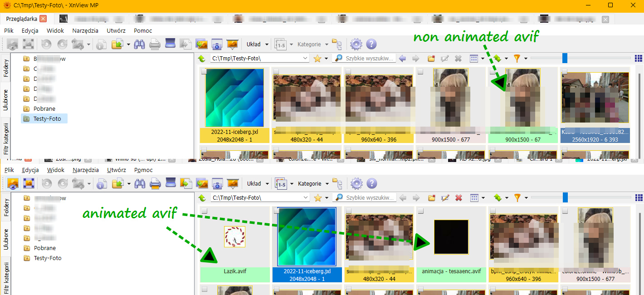Tick the checkbox on Lazik.avif thumbnail
Viewport: 644px width, 295px height.
point(204,211)
